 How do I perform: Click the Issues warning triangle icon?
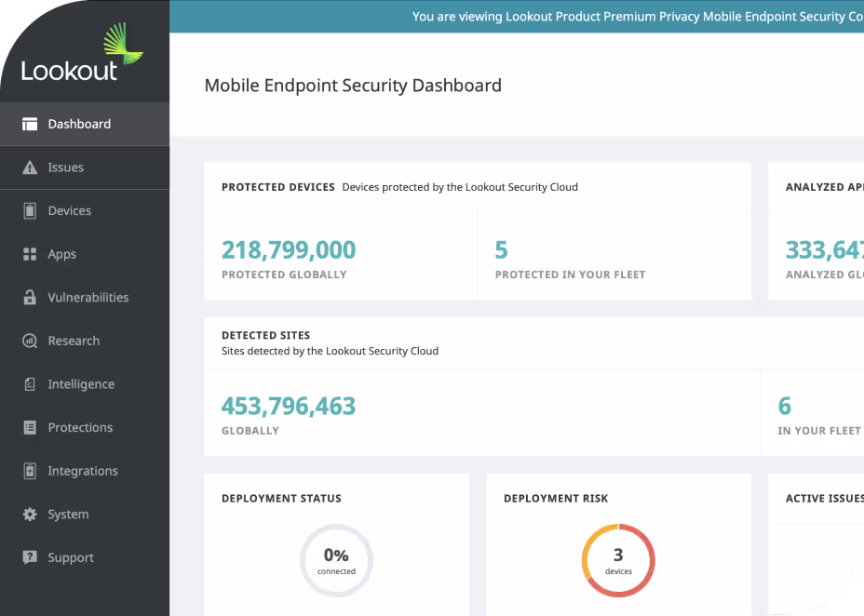(30, 167)
